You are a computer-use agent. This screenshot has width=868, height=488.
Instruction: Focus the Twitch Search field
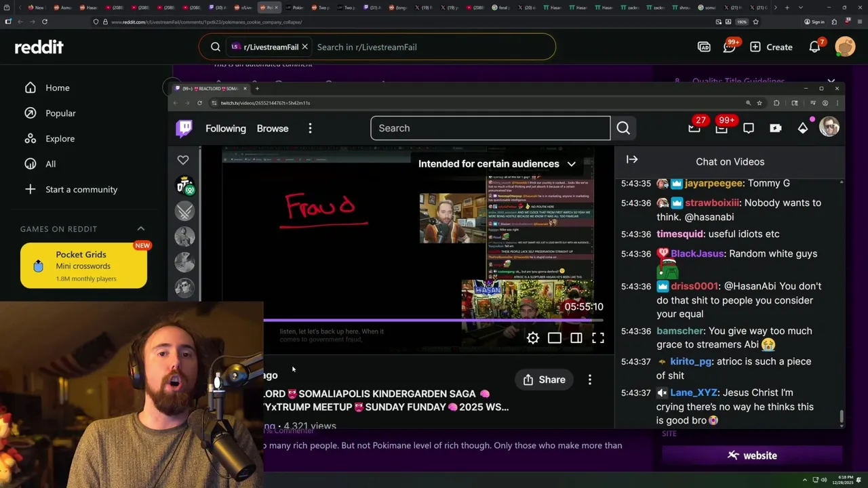click(x=490, y=128)
